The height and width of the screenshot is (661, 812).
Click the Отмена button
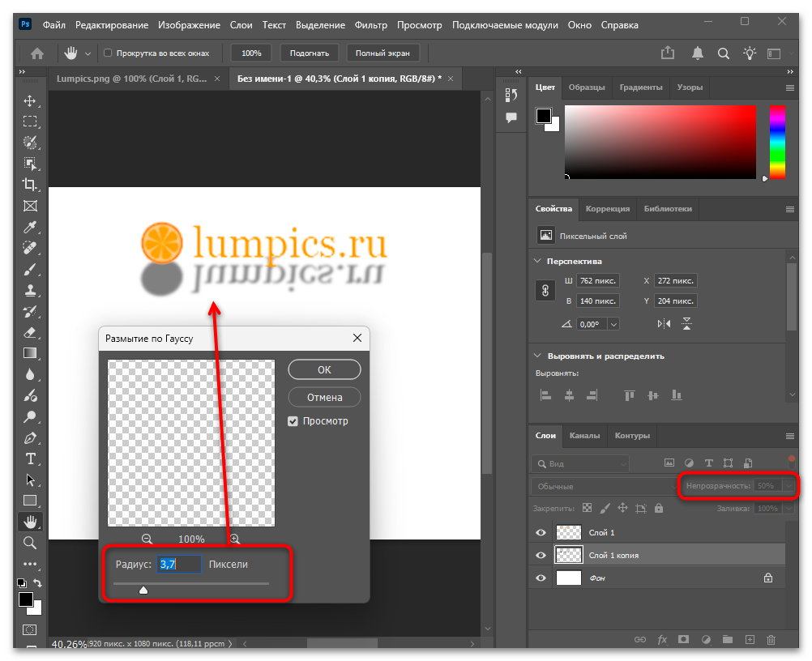point(324,398)
